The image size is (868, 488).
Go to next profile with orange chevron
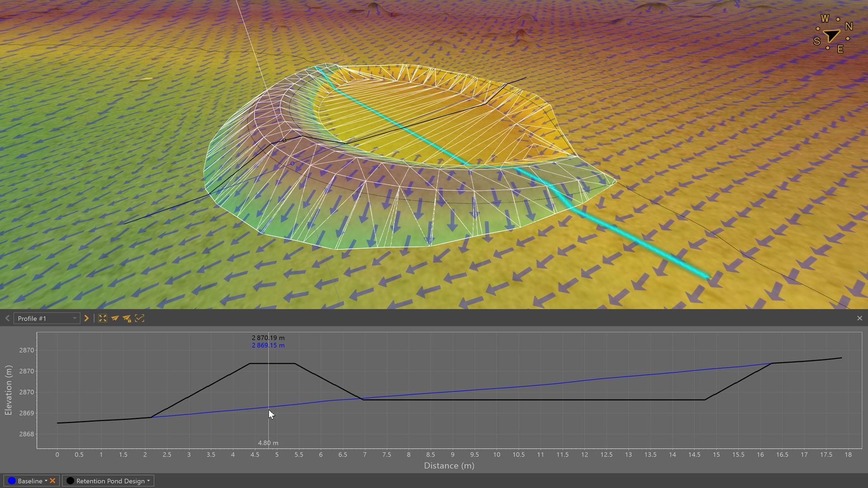[86, 319]
